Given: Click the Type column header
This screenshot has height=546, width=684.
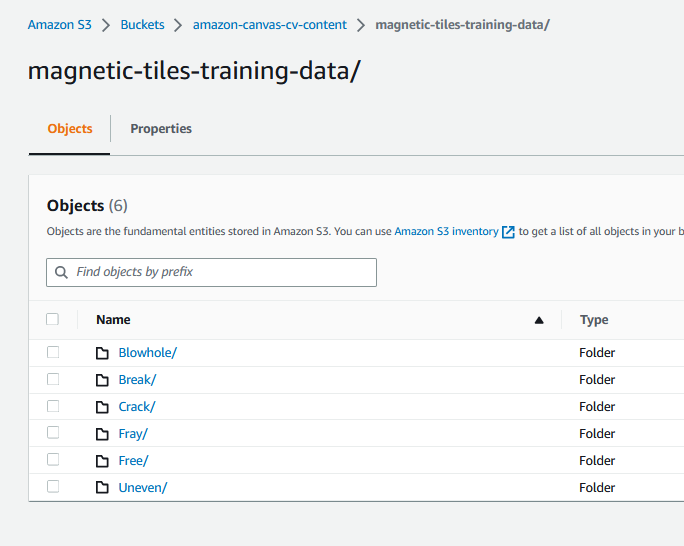Looking at the screenshot, I should click(x=594, y=320).
